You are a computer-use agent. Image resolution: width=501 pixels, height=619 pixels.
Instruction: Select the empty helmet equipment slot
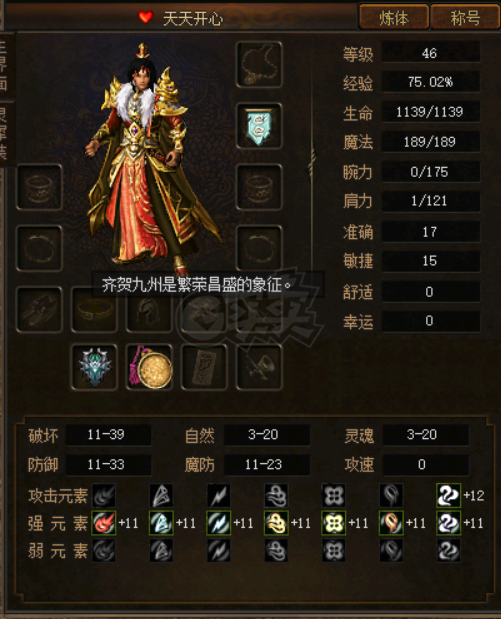[x=149, y=310]
